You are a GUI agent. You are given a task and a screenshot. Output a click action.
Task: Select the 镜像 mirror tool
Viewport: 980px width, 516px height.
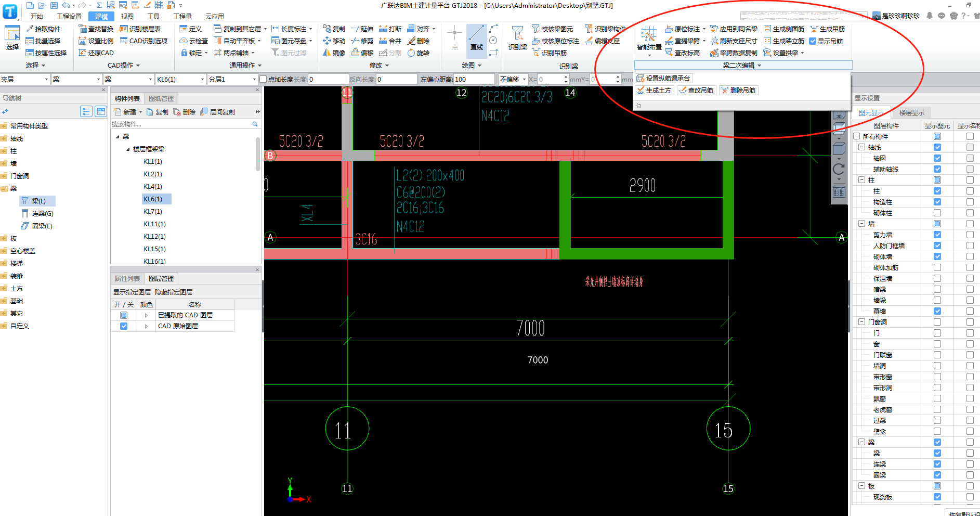click(334, 53)
